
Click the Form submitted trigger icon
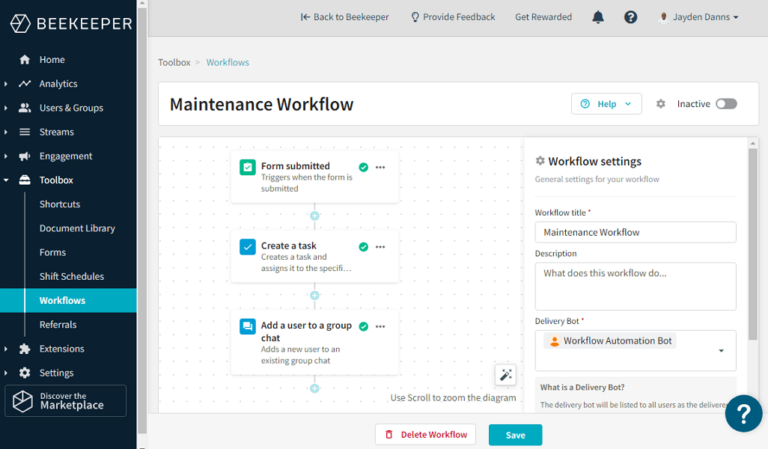pyautogui.click(x=247, y=167)
